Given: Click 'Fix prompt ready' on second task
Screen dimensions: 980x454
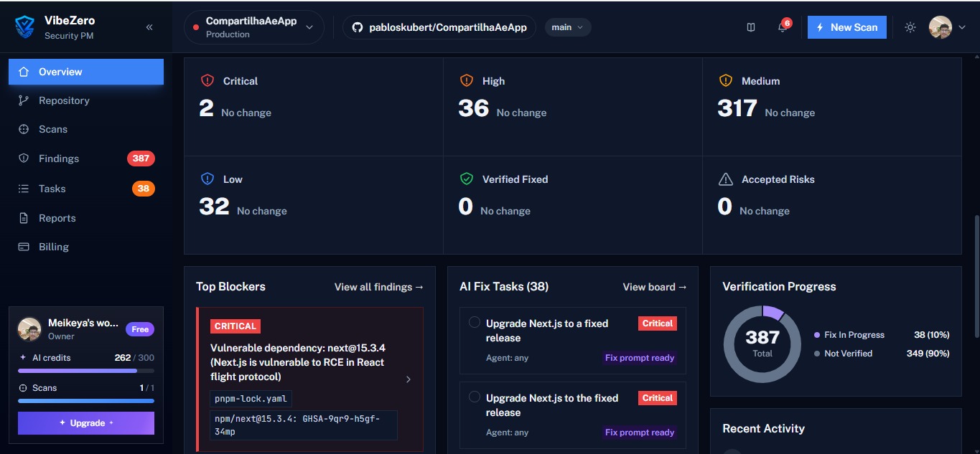Looking at the screenshot, I should pos(640,432).
